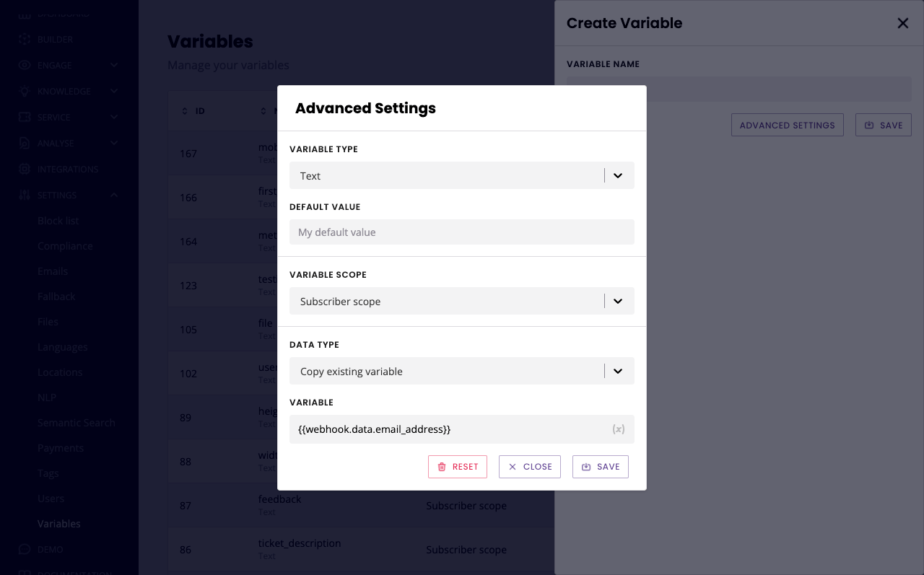Viewport: 924px width, 575px height.
Task: Click CLOSE in the Advanced Settings modal
Action: tap(529, 467)
